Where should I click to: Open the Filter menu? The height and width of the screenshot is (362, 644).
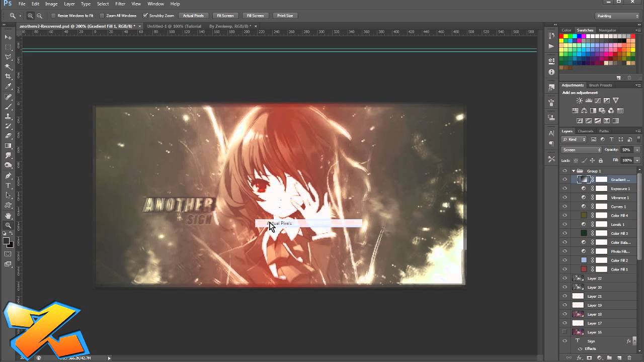tap(120, 4)
